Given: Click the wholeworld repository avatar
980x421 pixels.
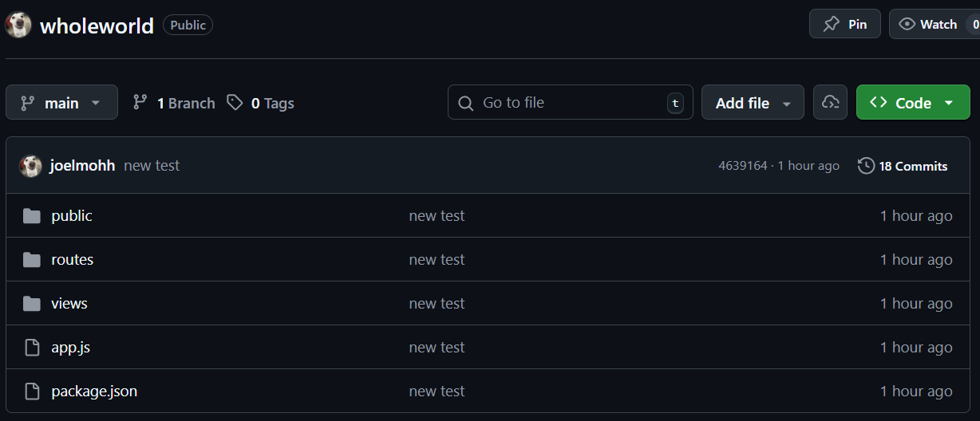Looking at the screenshot, I should click(x=18, y=26).
